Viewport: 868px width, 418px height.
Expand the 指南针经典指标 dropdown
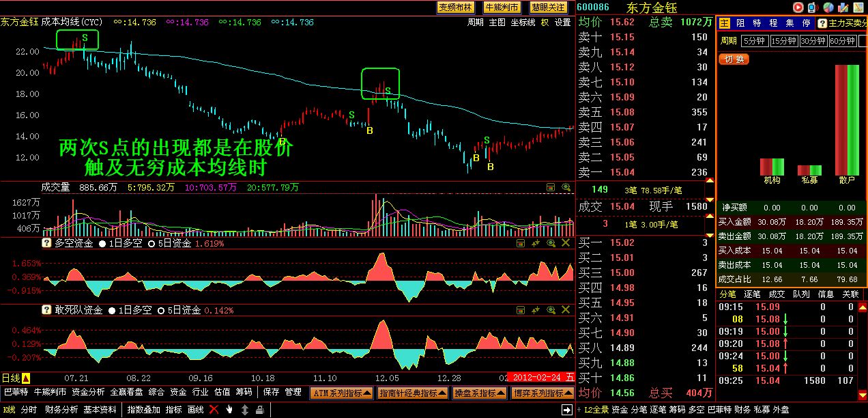tap(412, 393)
